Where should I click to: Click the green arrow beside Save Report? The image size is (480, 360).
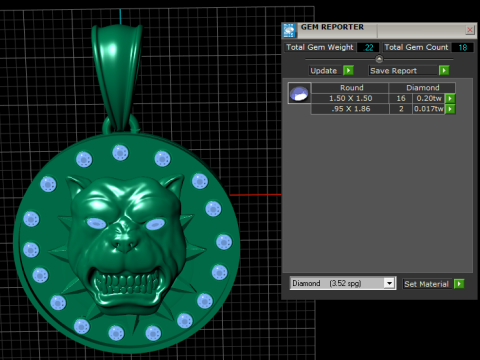444,70
